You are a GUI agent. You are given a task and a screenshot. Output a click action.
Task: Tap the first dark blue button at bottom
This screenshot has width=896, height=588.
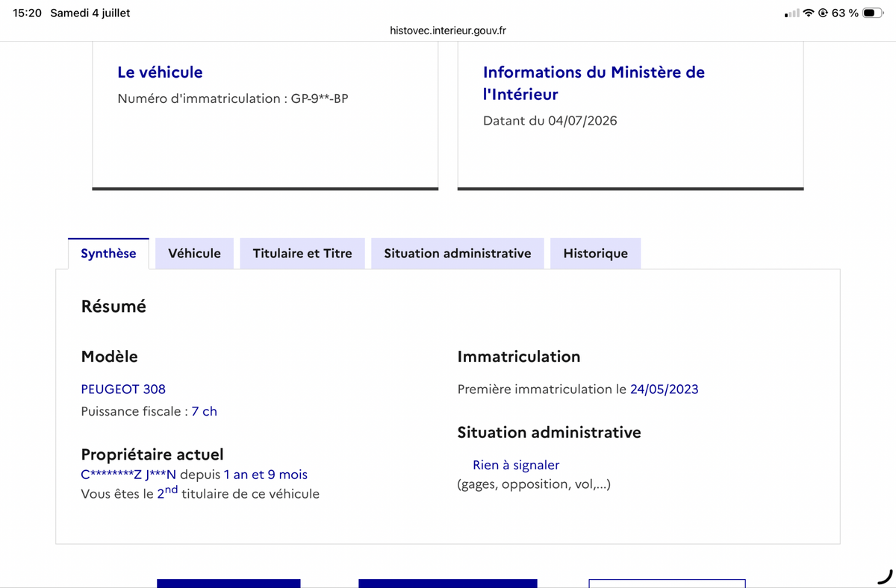(x=228, y=584)
